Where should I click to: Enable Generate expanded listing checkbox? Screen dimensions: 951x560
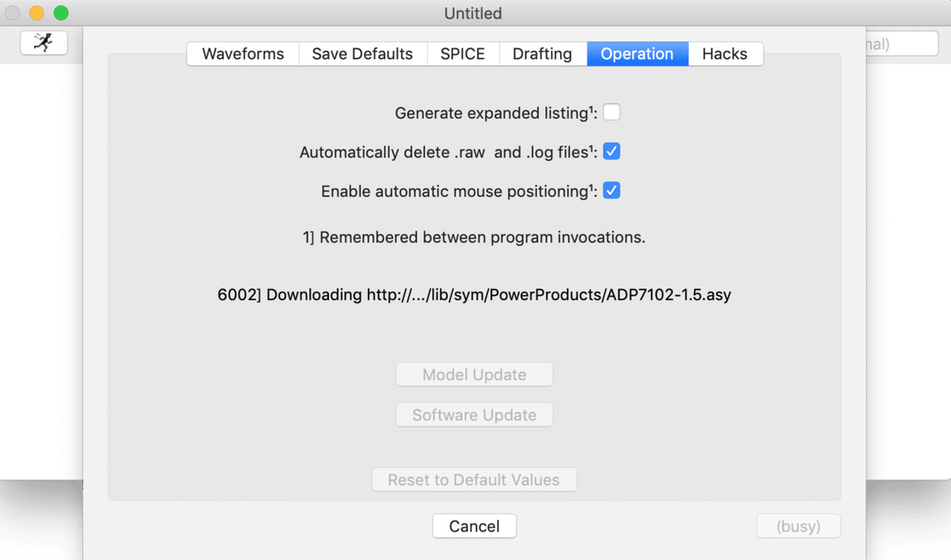click(x=611, y=112)
